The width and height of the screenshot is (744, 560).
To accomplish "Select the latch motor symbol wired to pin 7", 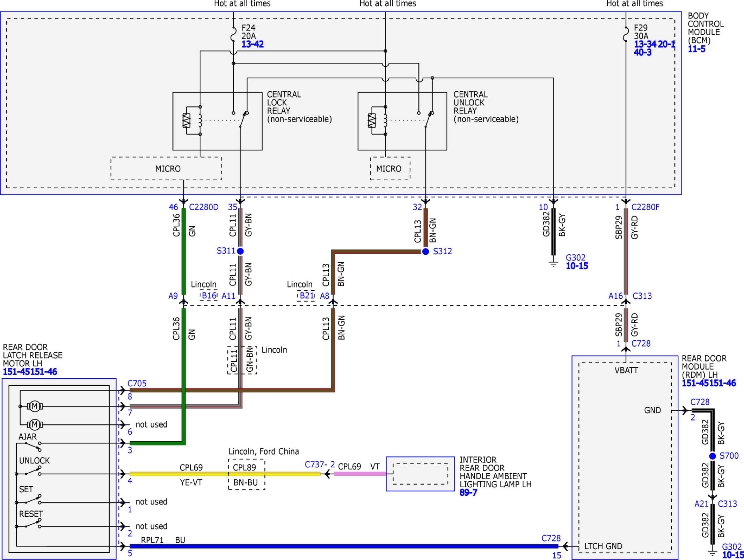I will pos(35,406).
